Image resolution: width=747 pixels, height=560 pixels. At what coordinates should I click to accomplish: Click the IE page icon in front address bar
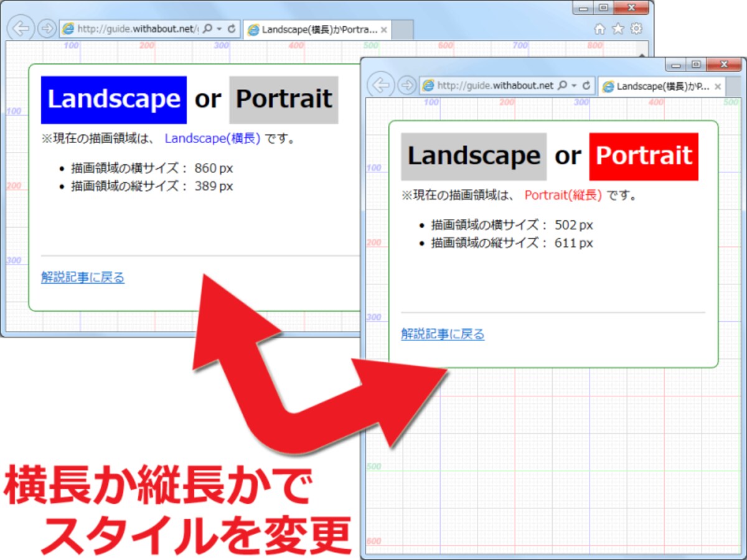[428, 85]
